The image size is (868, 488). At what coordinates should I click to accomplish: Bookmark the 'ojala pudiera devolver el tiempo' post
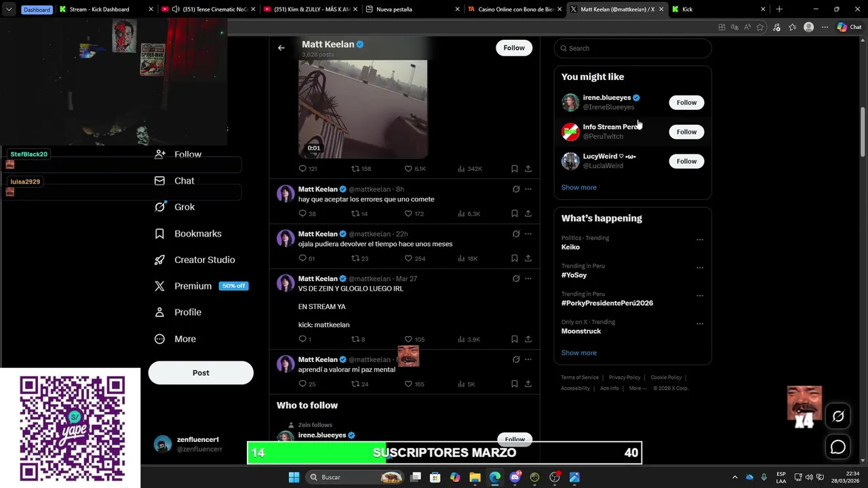coord(515,258)
